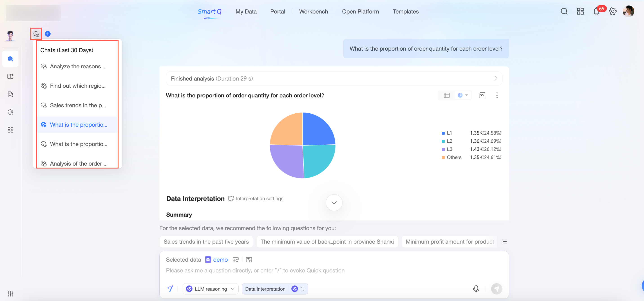Open the Workbench tab
The width and height of the screenshot is (644, 301).
(313, 11)
